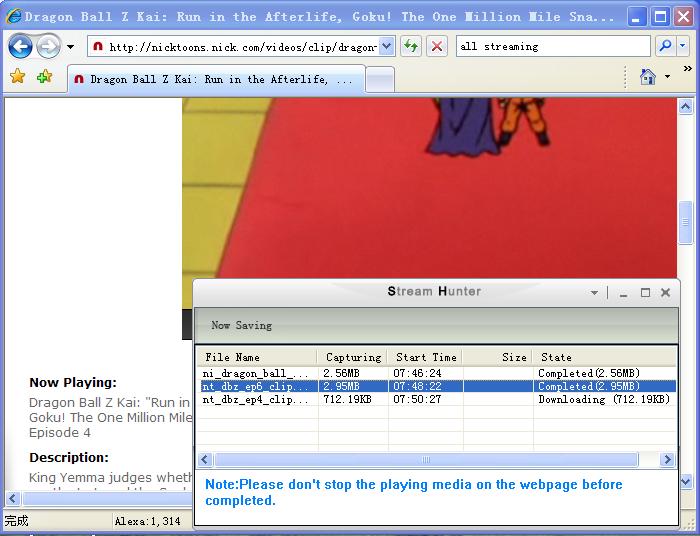Image resolution: width=700 pixels, height=536 pixels.
Task: Click the Alexa:1,314 status bar entry
Action: (x=147, y=521)
